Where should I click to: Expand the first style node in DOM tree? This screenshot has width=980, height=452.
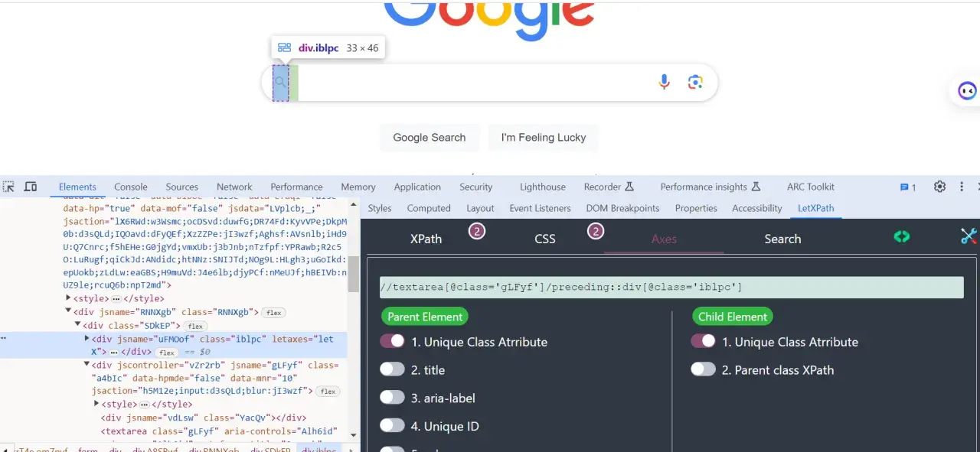[69, 298]
